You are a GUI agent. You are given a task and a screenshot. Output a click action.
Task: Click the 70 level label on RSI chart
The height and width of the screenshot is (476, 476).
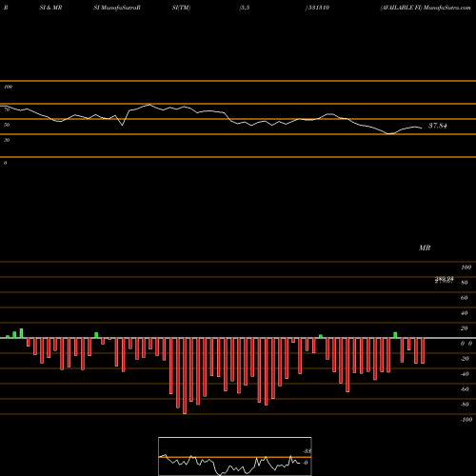point(7,109)
